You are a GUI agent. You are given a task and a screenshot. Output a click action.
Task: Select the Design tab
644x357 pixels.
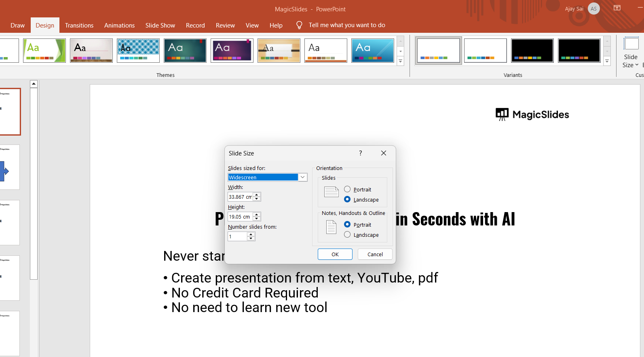pos(45,25)
